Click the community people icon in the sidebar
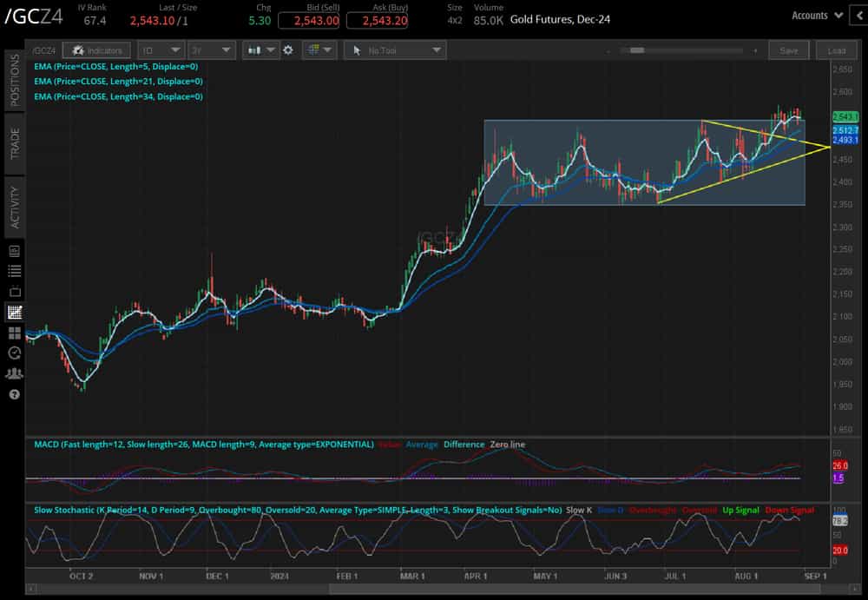This screenshot has height=600, width=868. coord(14,373)
